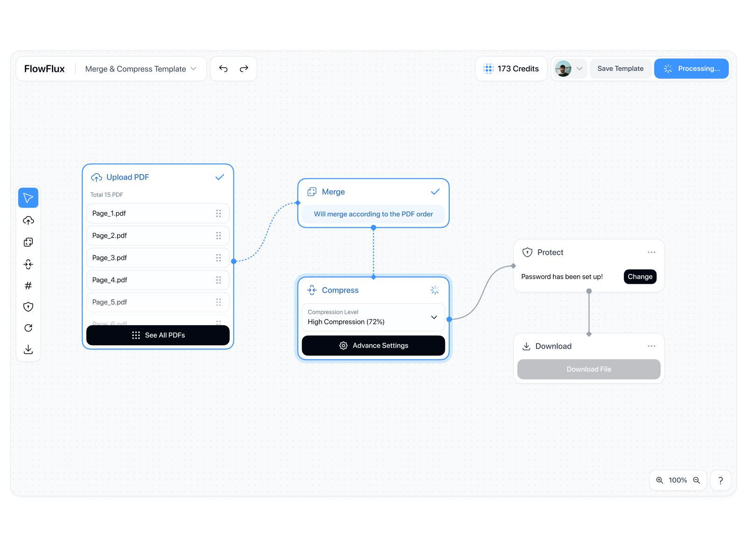Open Advance Settings in Compress node

[373, 345]
